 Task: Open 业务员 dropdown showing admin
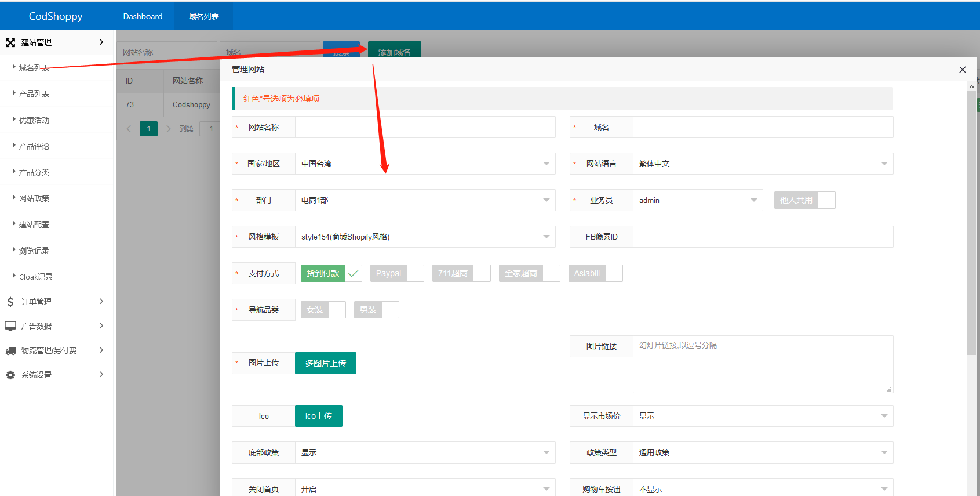pyautogui.click(x=698, y=200)
